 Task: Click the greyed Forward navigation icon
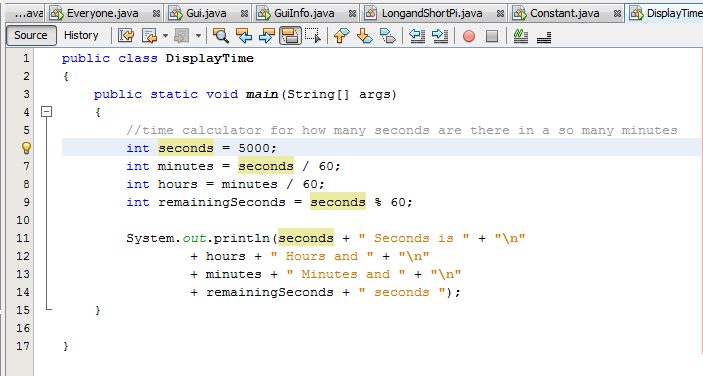182,35
